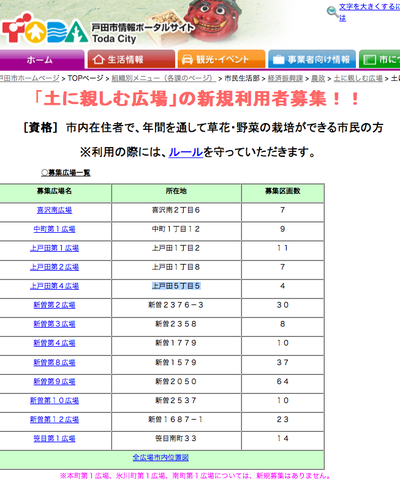Open the 笹目第1広場 link
Image resolution: width=400 pixels, height=487 pixels.
[54, 438]
